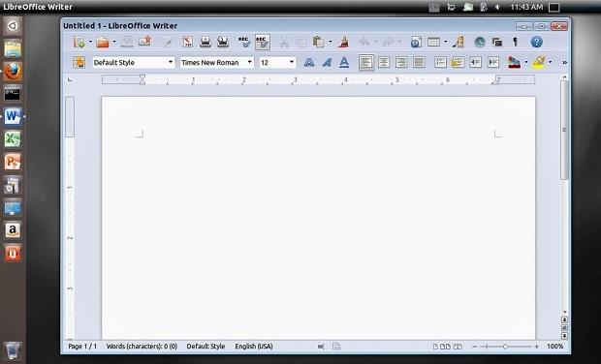Send document as e-mail icon
601x364 pixels.
[x=144, y=42]
